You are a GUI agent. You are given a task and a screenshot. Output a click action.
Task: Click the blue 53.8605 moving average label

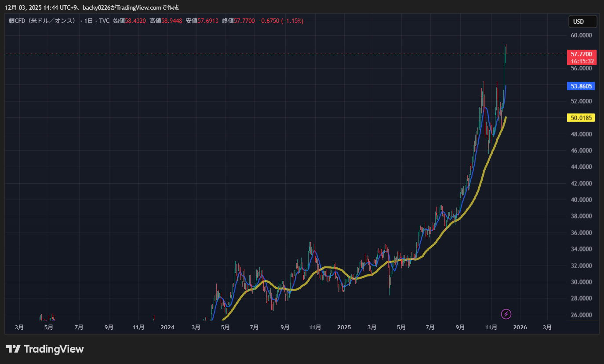[x=582, y=86]
